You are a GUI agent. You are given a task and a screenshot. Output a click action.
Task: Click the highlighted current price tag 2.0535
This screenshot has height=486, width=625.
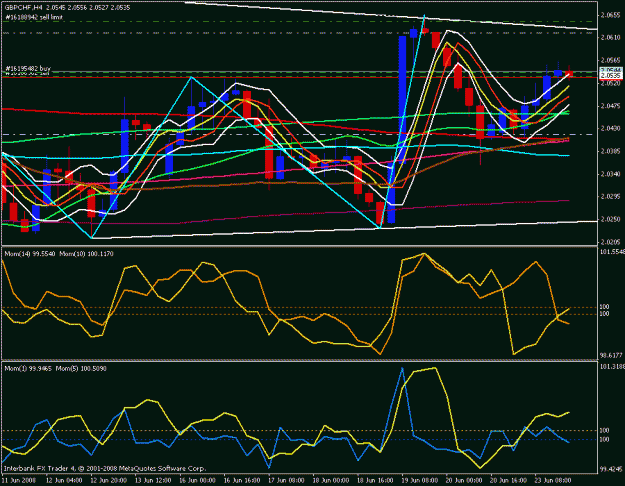click(611, 75)
